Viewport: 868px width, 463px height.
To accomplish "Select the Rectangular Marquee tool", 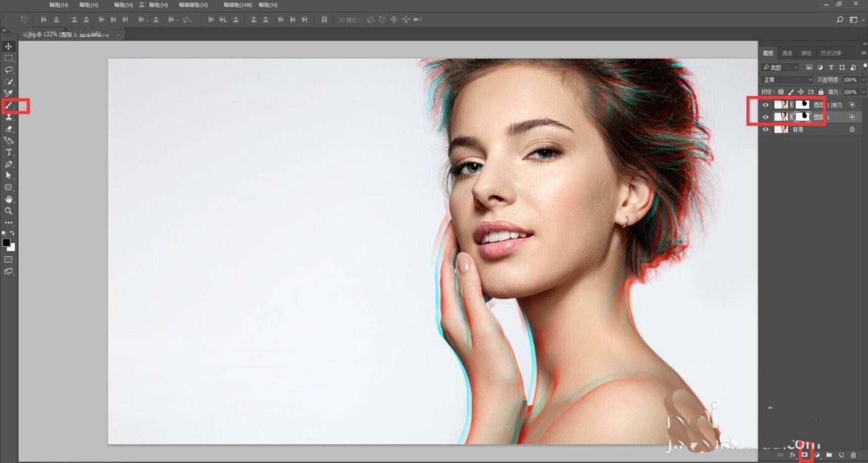I will coord(9,58).
